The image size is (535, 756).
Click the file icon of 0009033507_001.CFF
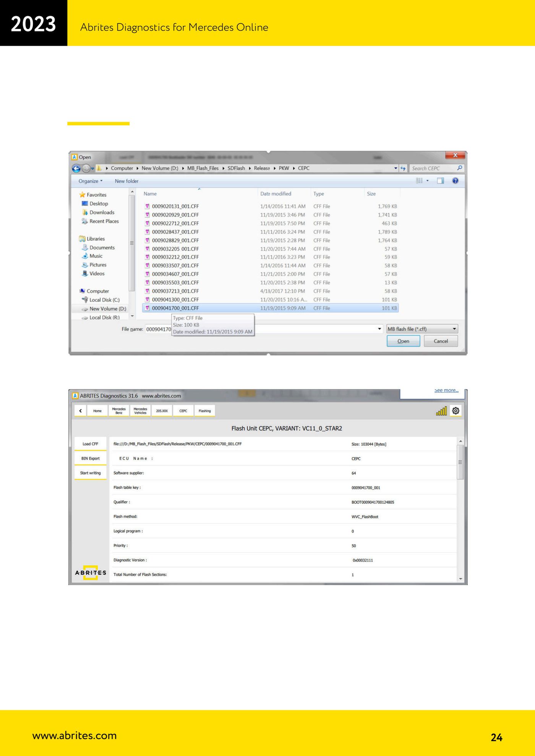[147, 265]
